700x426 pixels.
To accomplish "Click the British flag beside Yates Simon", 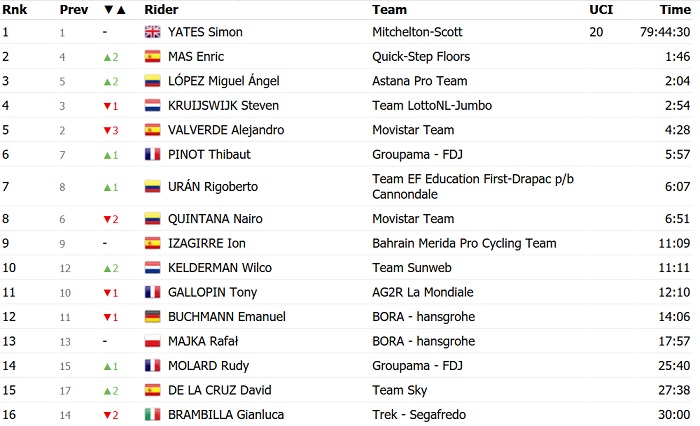I will 152,32.
